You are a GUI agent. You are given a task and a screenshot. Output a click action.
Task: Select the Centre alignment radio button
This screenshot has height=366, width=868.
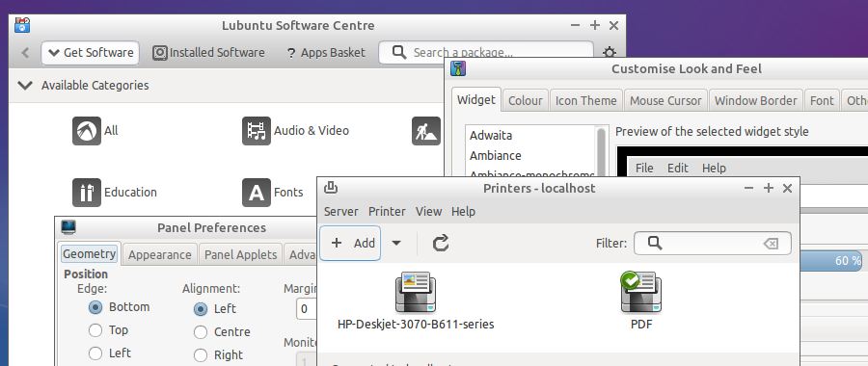click(201, 332)
